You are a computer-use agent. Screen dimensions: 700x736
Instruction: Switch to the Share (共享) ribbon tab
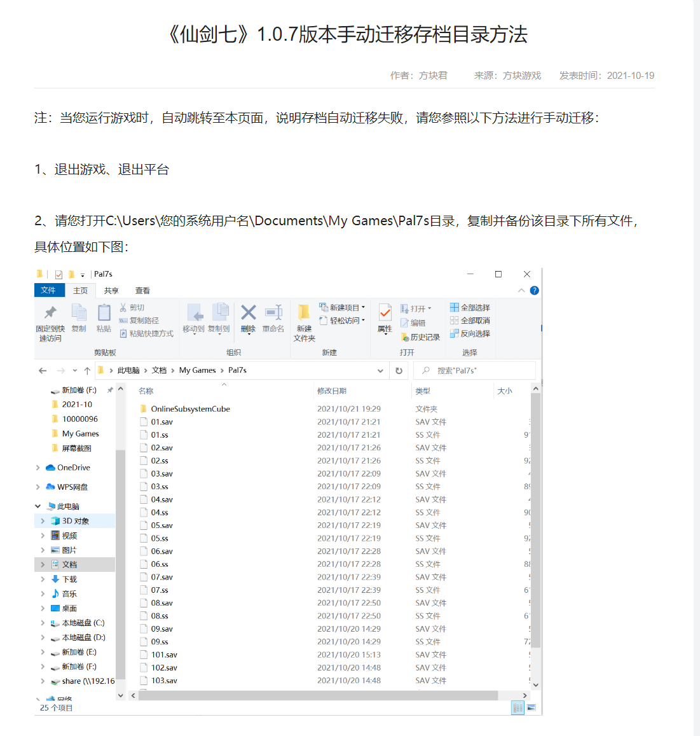tap(111, 291)
